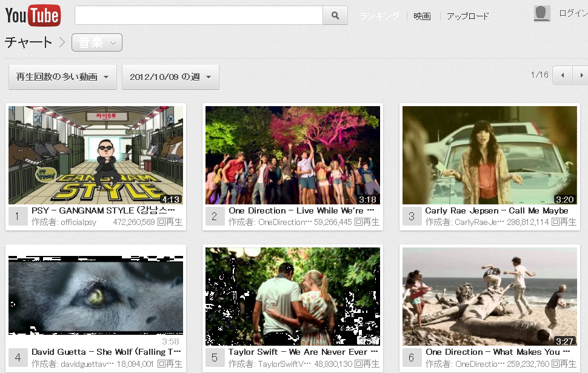Screen dimensions: 588x373
Task: Go to next chart page arrow
Action: pyautogui.click(x=581, y=75)
